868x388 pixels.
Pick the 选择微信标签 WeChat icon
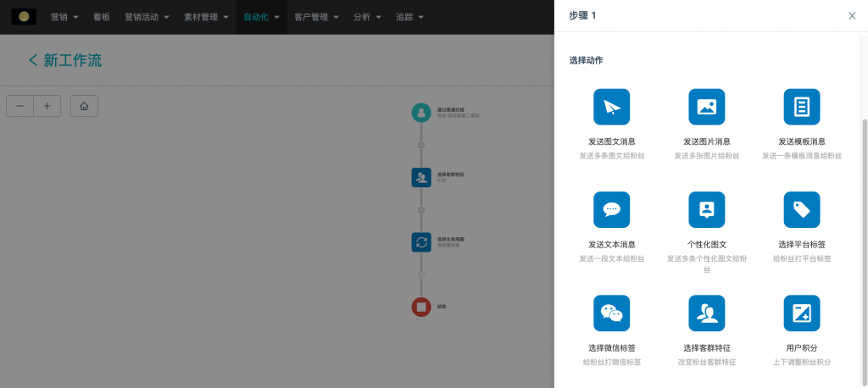point(611,313)
